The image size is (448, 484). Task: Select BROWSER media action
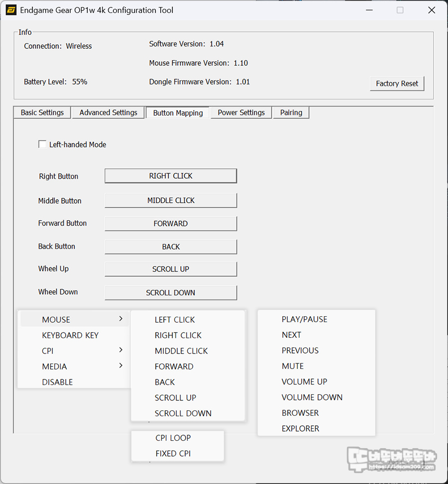tap(316, 413)
